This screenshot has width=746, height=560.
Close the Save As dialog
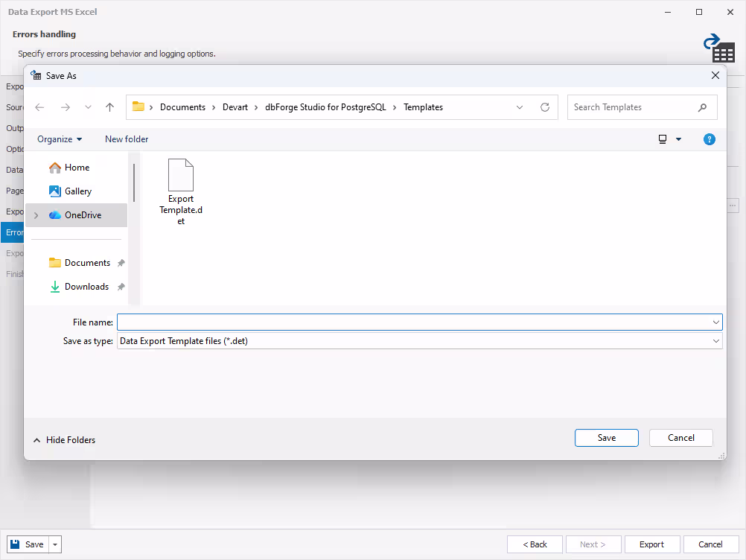pyautogui.click(x=715, y=76)
